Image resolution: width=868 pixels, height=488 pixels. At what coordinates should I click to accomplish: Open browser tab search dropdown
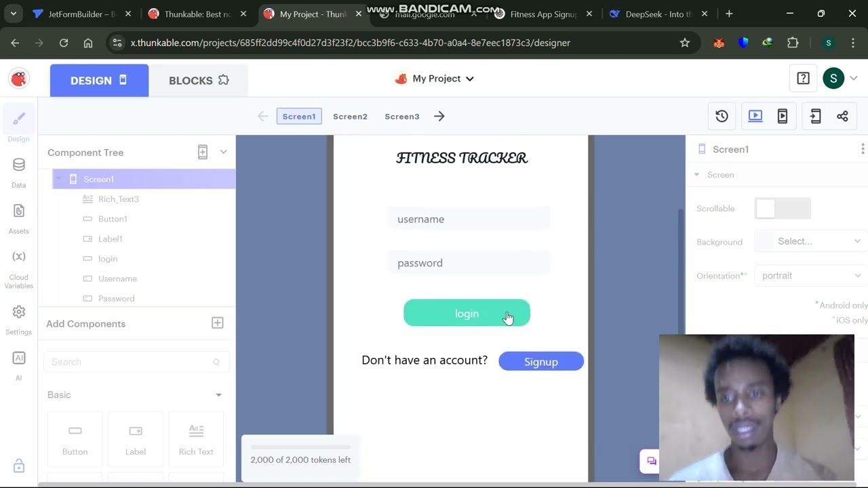click(14, 14)
